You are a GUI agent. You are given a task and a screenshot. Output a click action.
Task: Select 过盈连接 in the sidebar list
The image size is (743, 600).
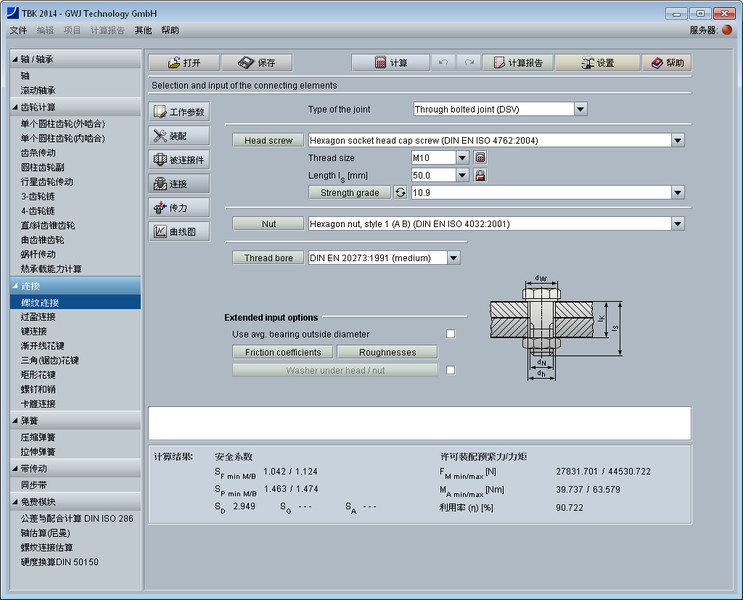[39, 317]
